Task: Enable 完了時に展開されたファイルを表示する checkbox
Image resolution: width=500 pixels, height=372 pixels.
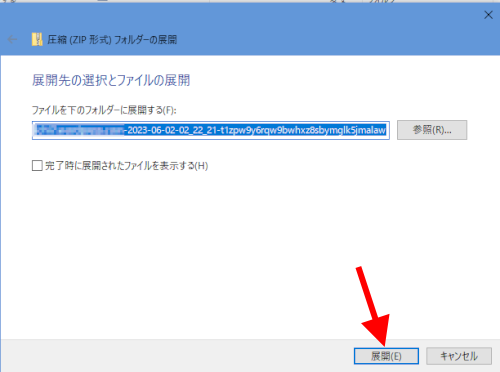Action: 37,165
